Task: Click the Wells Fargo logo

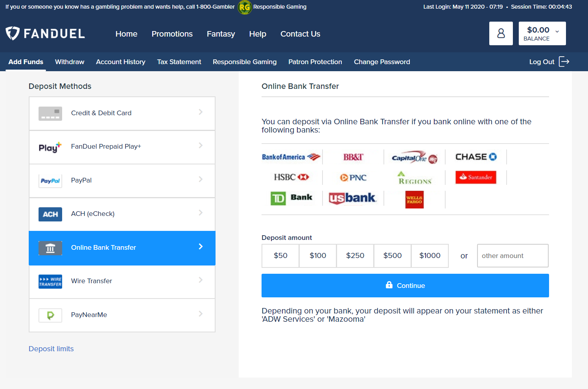Action: (x=415, y=199)
